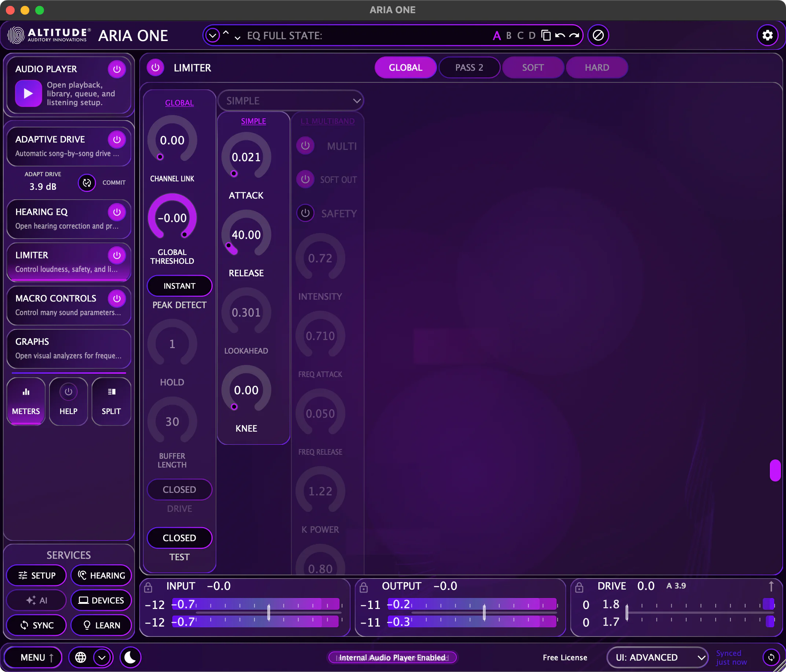
Task: Open the MENU button
Action: coord(33,657)
